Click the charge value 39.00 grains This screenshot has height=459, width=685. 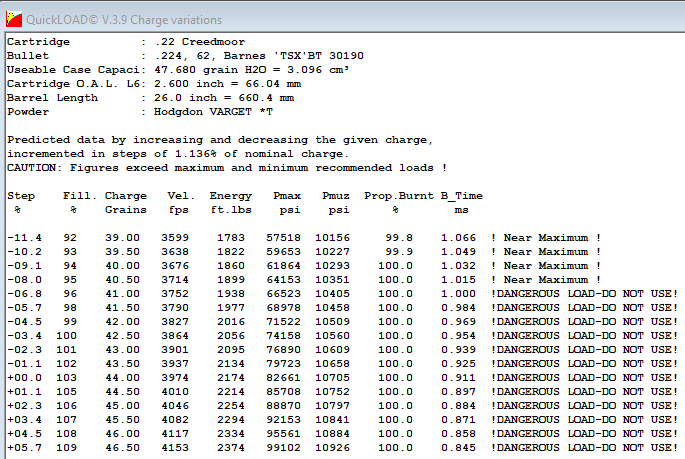click(x=122, y=238)
